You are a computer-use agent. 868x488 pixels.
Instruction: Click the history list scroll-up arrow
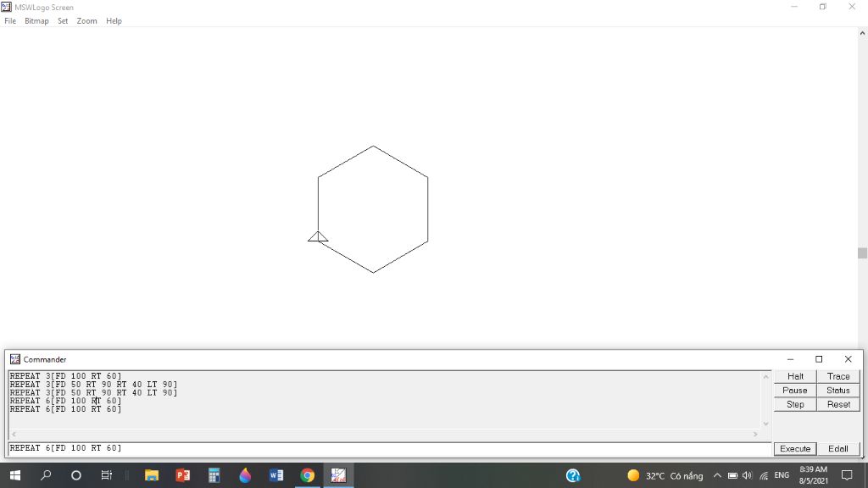[766, 377]
